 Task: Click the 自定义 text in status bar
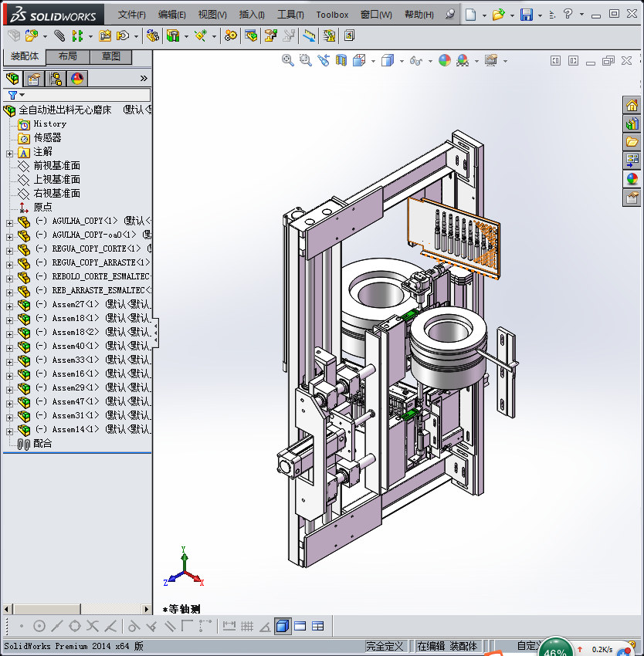529,645
